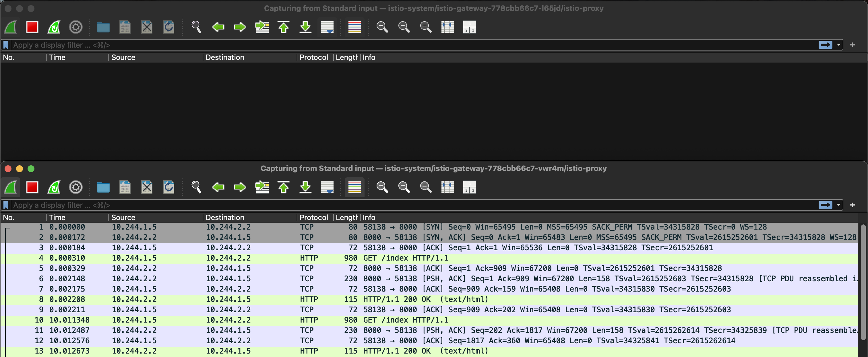Viewport: 868px width, 357px height.
Task: Jump to last packet in lower window
Action: pyautogui.click(x=305, y=187)
